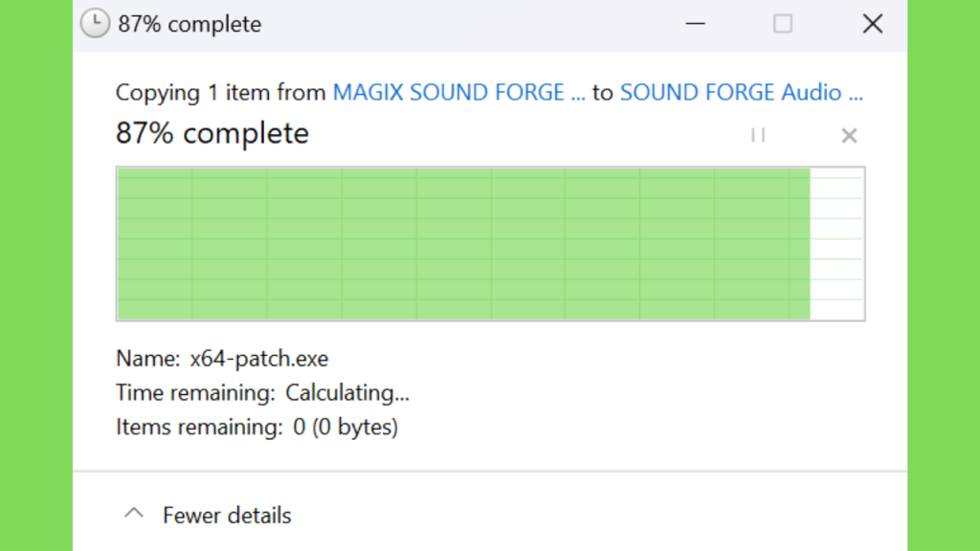Click the 'Time remaining:' label

(195, 393)
